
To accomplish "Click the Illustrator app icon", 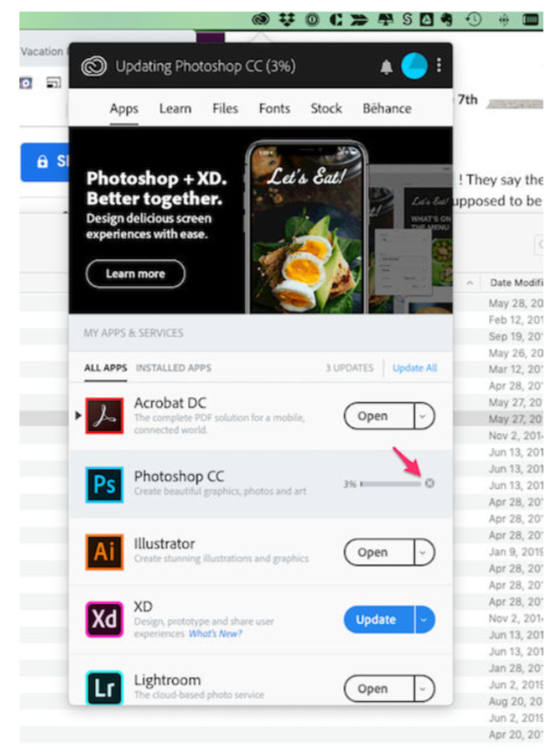I will [x=104, y=552].
